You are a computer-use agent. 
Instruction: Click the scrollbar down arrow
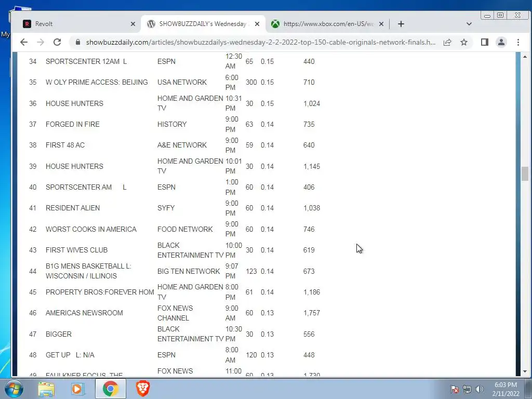tap(525, 371)
